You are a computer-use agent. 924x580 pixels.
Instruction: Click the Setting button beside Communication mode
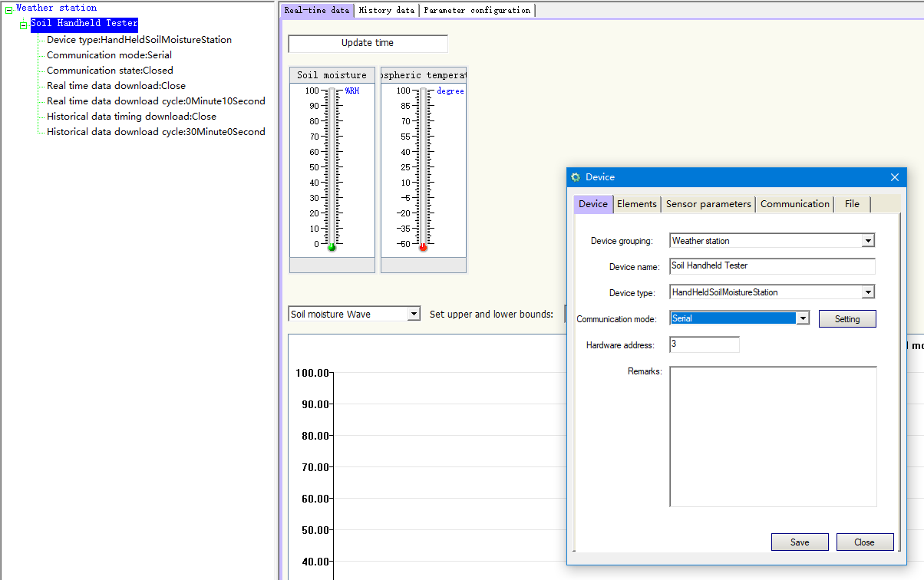pyautogui.click(x=847, y=318)
